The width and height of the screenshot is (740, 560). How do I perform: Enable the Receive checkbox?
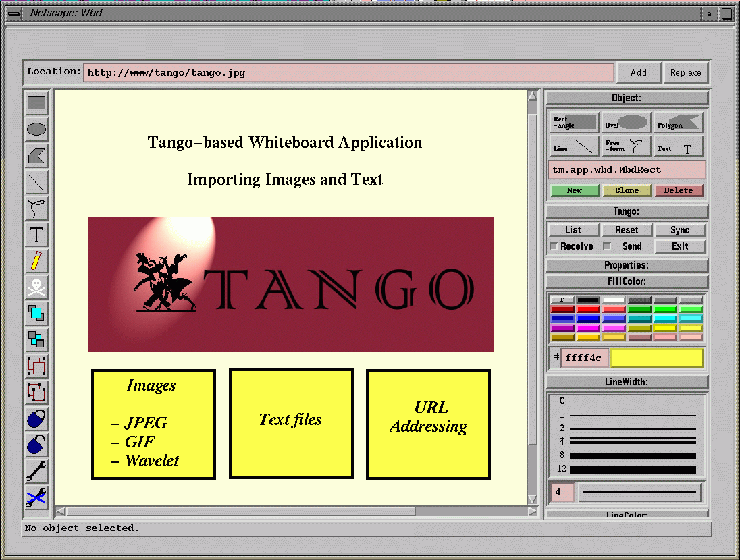point(554,246)
